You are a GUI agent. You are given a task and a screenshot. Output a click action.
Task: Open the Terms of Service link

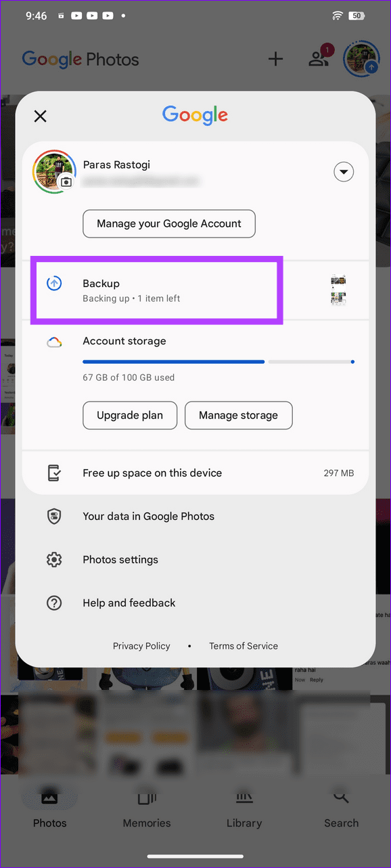point(244,646)
